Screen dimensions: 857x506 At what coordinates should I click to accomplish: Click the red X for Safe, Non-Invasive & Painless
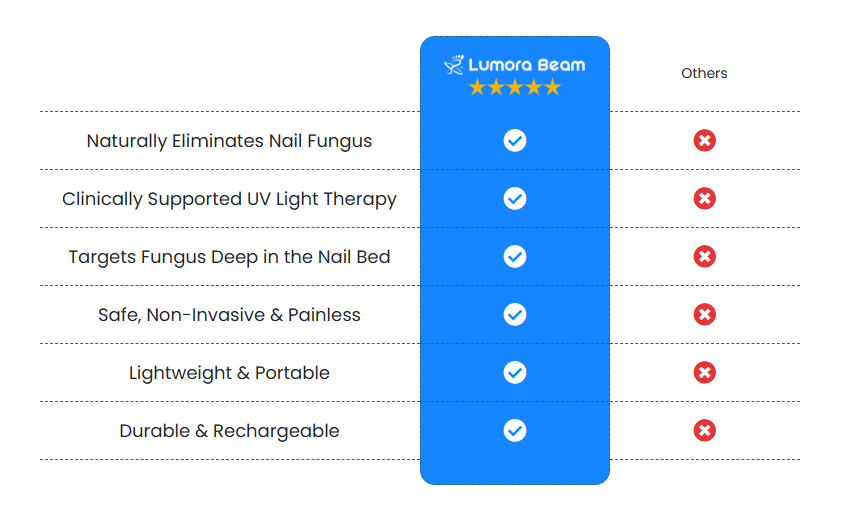(705, 314)
